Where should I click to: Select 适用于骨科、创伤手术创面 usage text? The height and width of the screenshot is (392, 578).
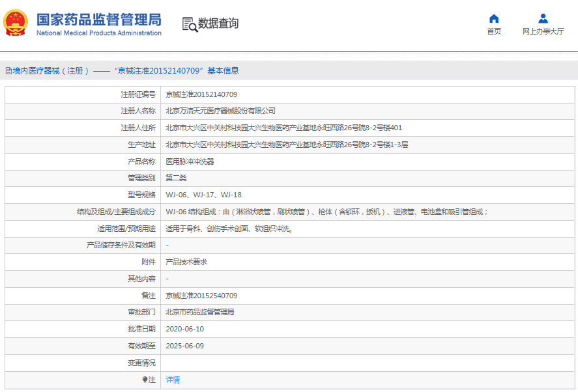click(229, 229)
